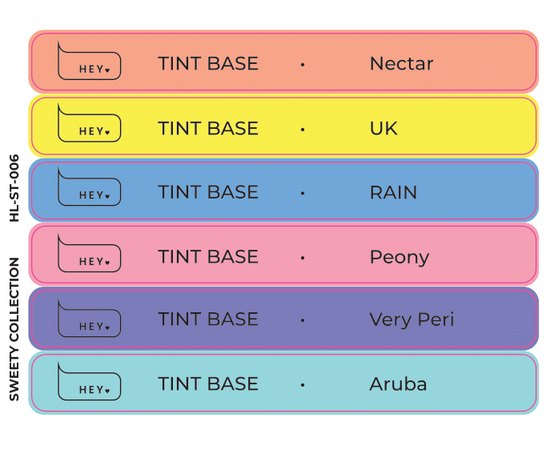Click the HEY logo on Nectar bar

89,61
